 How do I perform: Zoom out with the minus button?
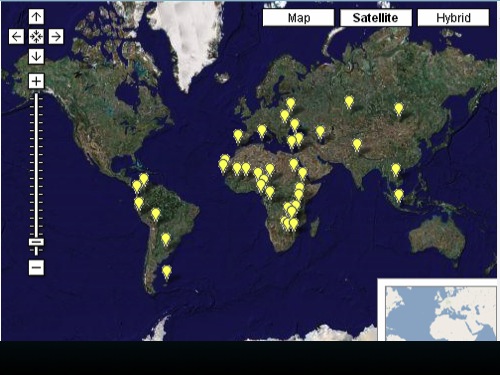[36, 267]
